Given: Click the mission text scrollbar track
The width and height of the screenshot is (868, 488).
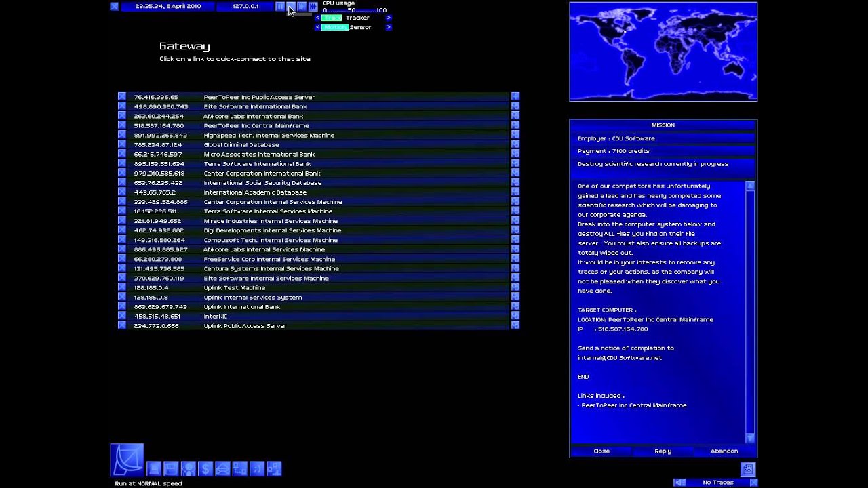Looking at the screenshot, I should click(750, 312).
